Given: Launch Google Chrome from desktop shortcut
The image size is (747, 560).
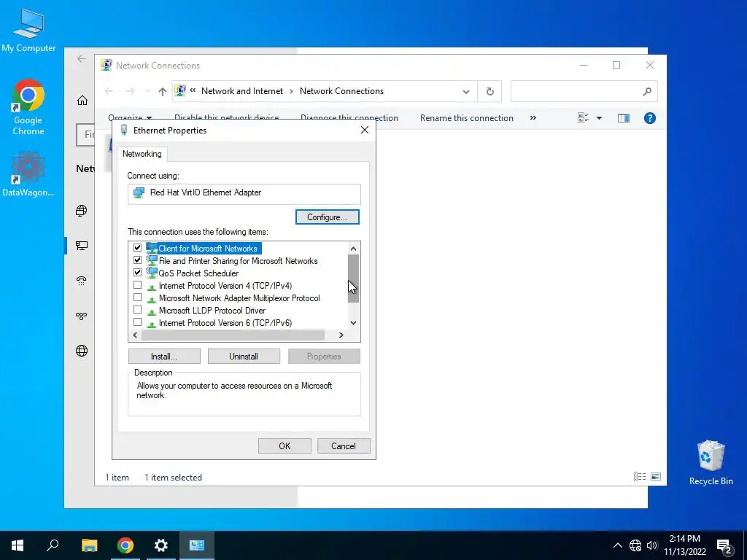Looking at the screenshot, I should pyautogui.click(x=28, y=107).
